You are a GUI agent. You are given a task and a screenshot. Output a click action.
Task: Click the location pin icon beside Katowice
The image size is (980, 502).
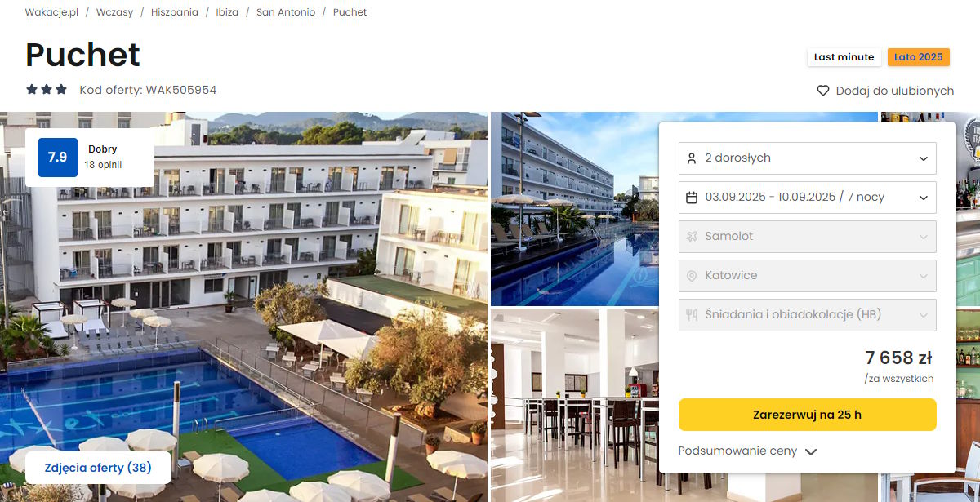point(692,276)
